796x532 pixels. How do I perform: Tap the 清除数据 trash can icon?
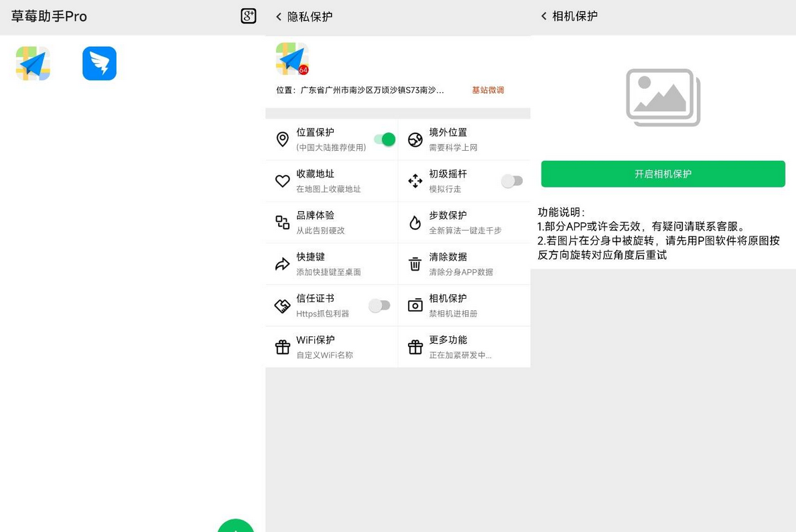coord(415,263)
